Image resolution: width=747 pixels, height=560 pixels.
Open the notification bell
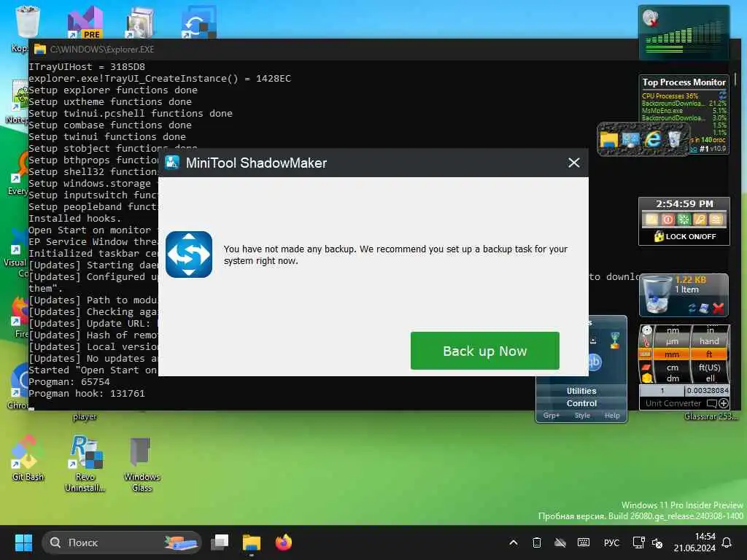727,542
